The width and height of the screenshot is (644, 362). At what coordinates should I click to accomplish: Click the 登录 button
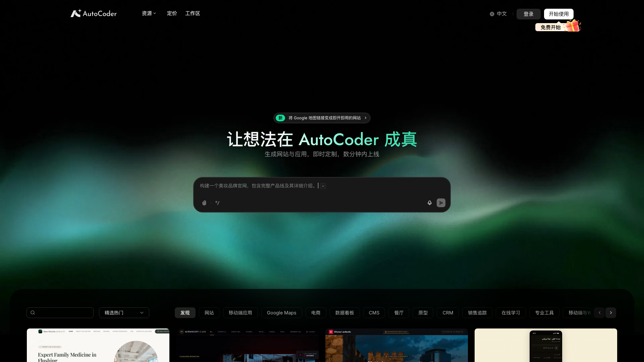tap(529, 14)
